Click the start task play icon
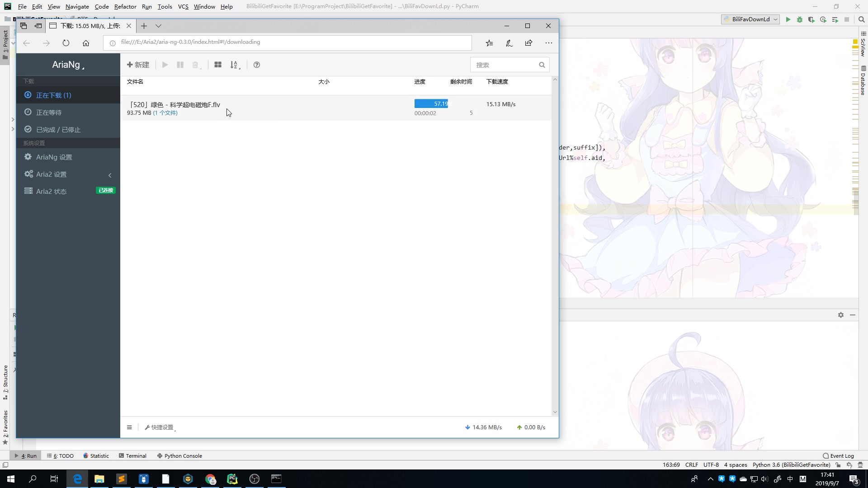 [165, 65]
